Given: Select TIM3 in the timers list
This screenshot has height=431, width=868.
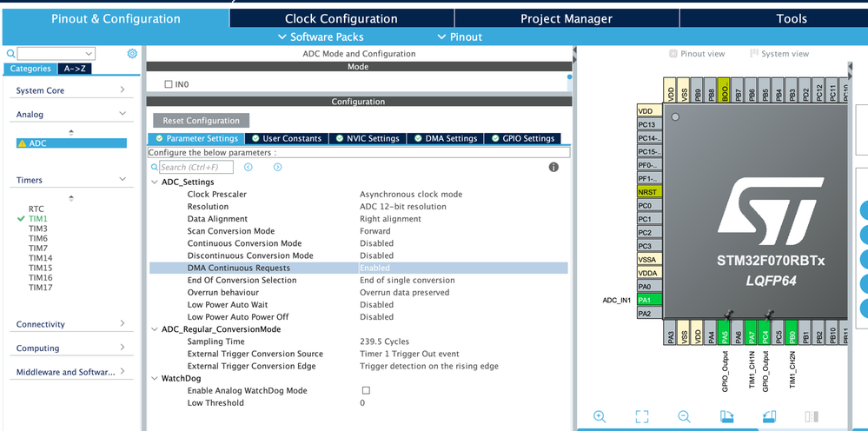Looking at the screenshot, I should (38, 229).
